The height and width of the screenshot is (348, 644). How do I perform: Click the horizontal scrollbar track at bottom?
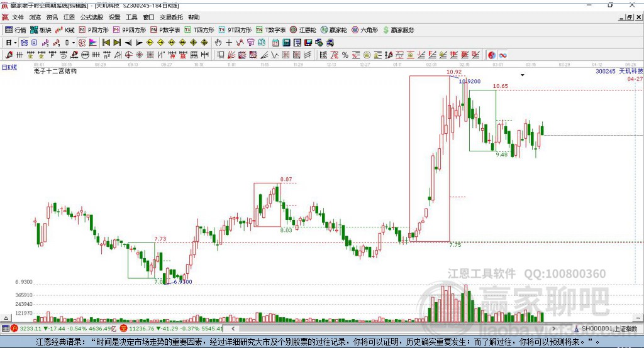click(394, 329)
